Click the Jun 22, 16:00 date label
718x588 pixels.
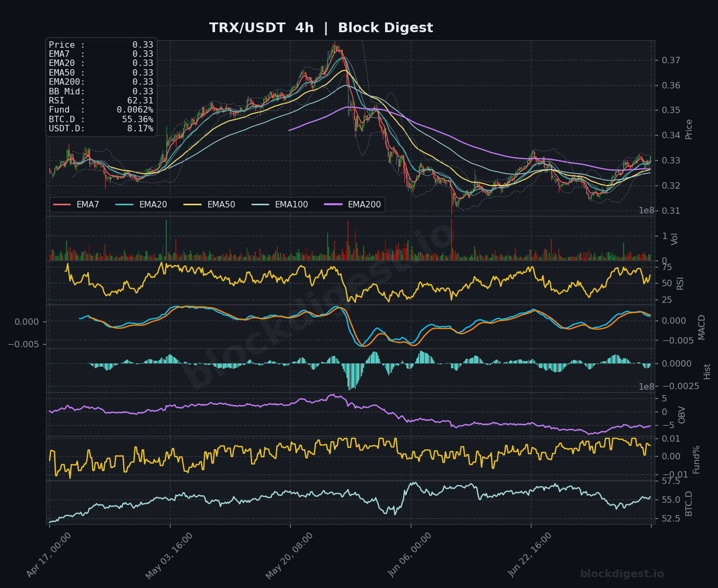530,555
